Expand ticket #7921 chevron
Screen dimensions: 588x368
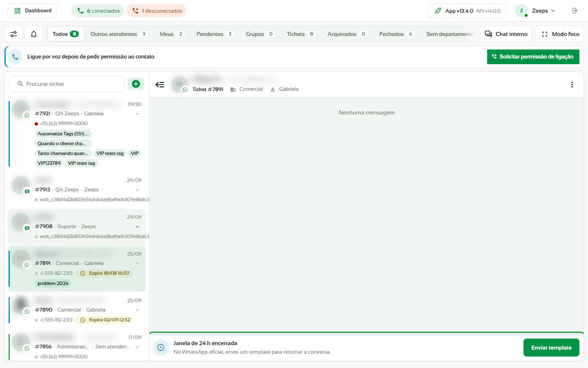click(138, 114)
